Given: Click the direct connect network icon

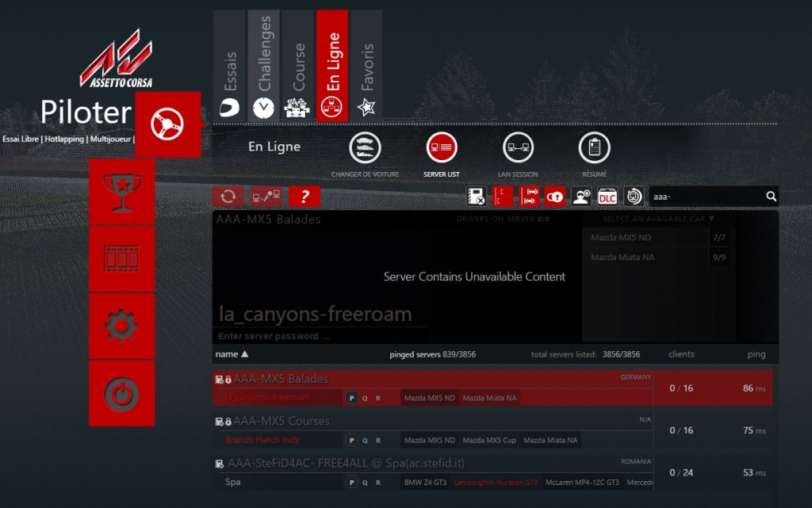Looking at the screenshot, I should point(266,197).
